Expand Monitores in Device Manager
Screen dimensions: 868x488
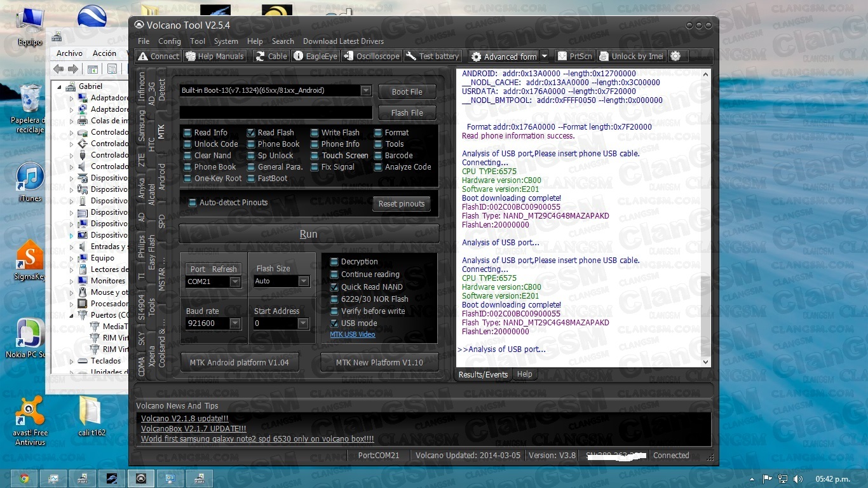coord(72,281)
